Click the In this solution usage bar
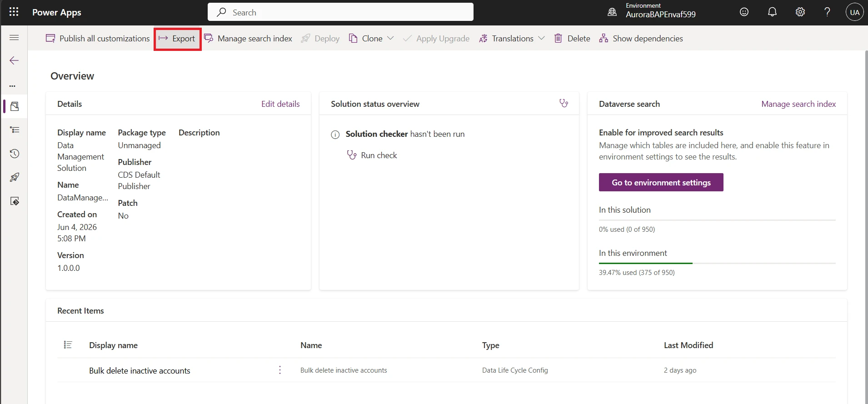This screenshot has height=404, width=868. [717, 220]
